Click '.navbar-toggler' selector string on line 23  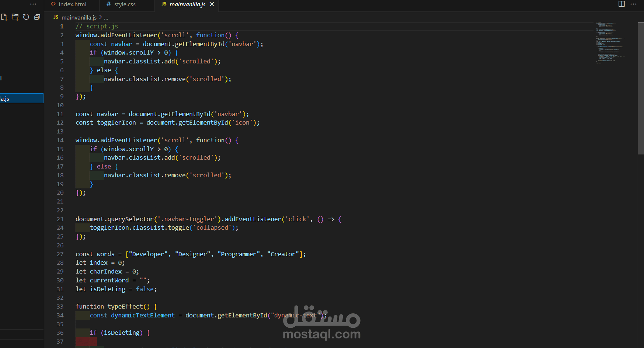point(188,219)
